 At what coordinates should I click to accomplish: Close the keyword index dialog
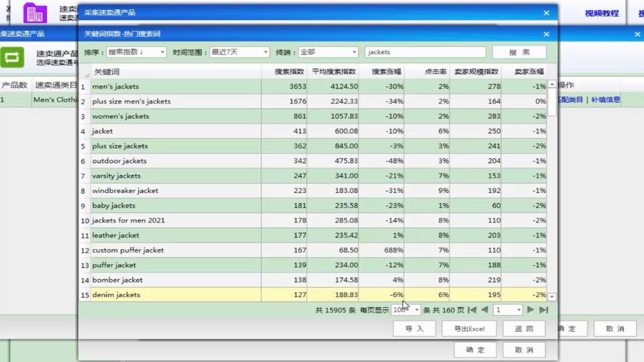(x=546, y=34)
